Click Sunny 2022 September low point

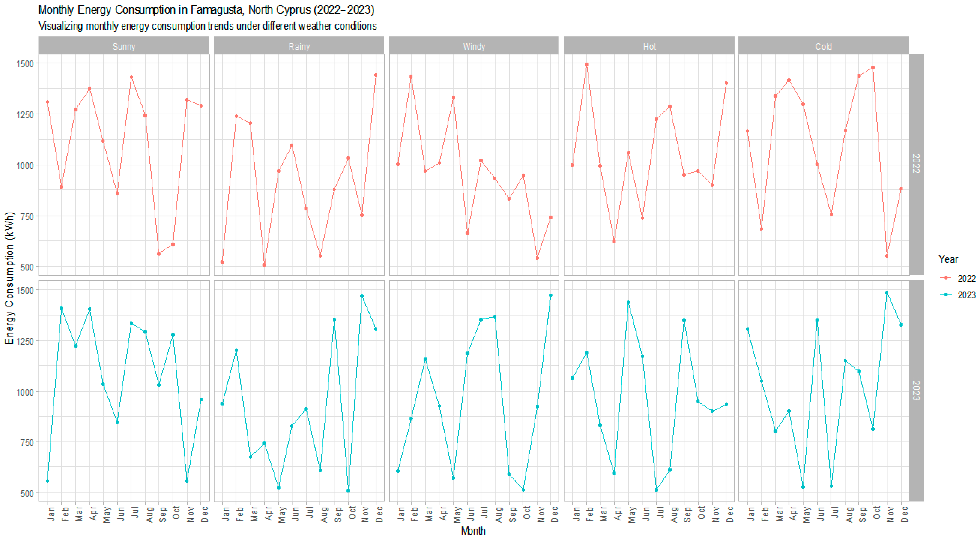[x=159, y=254]
